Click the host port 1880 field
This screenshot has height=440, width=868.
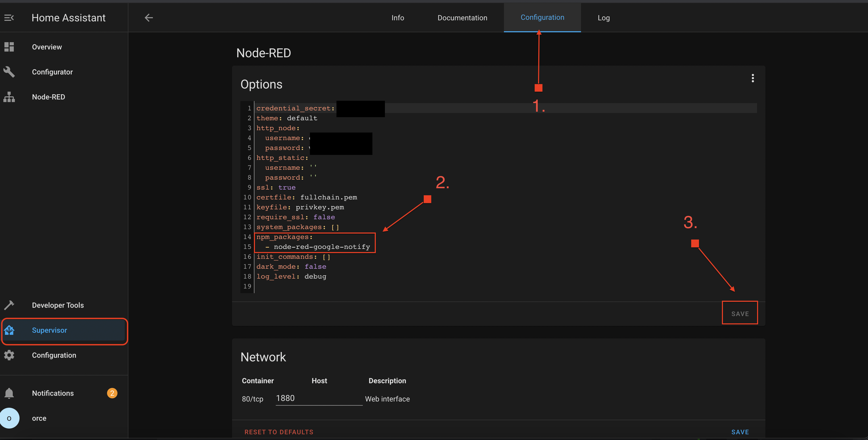319,398
